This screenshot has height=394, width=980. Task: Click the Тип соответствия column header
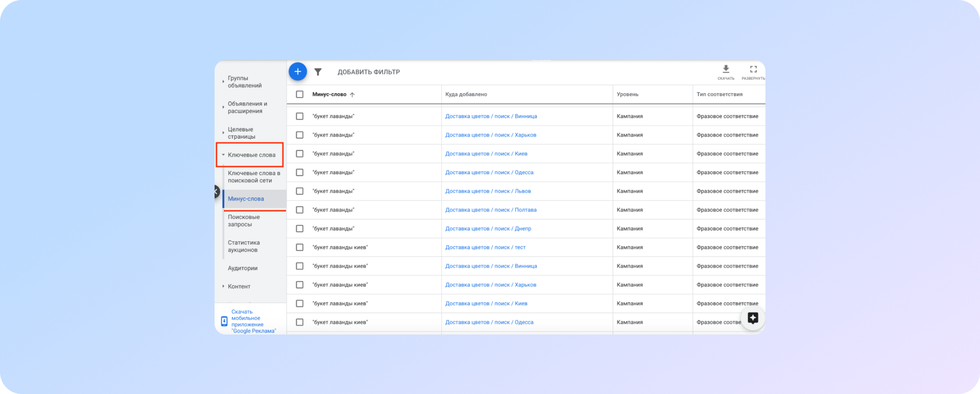pos(720,94)
